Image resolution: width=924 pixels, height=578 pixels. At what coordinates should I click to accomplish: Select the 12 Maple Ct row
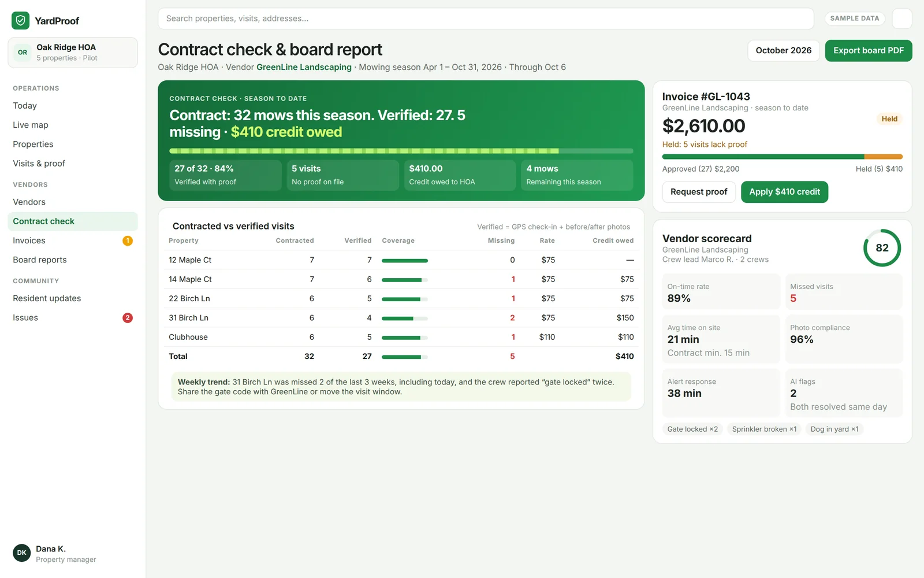coord(401,260)
